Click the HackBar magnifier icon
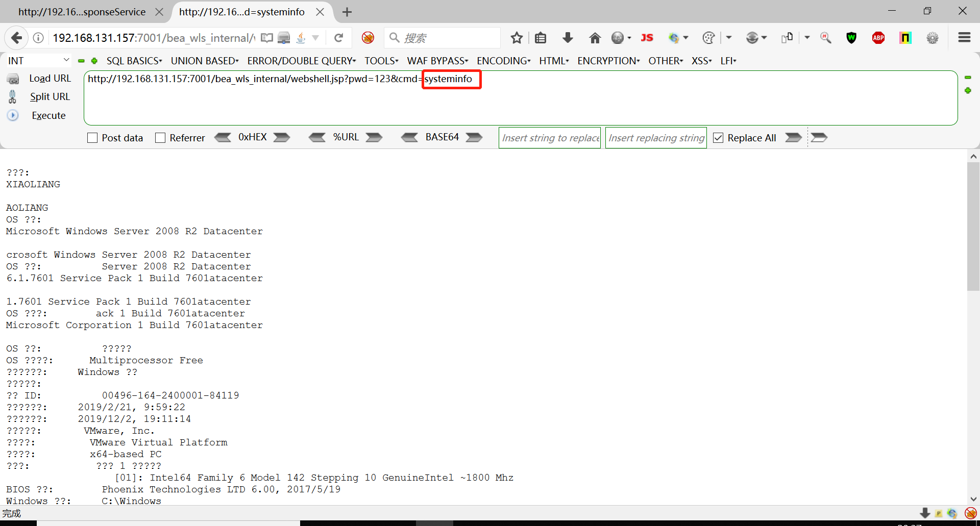Viewport: 980px width, 526px height. tap(826, 38)
